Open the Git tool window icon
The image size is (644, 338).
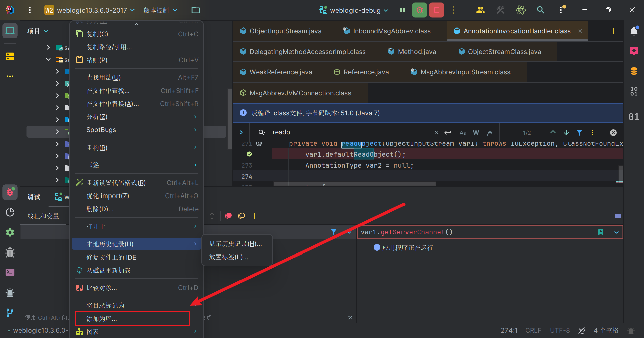(10, 313)
